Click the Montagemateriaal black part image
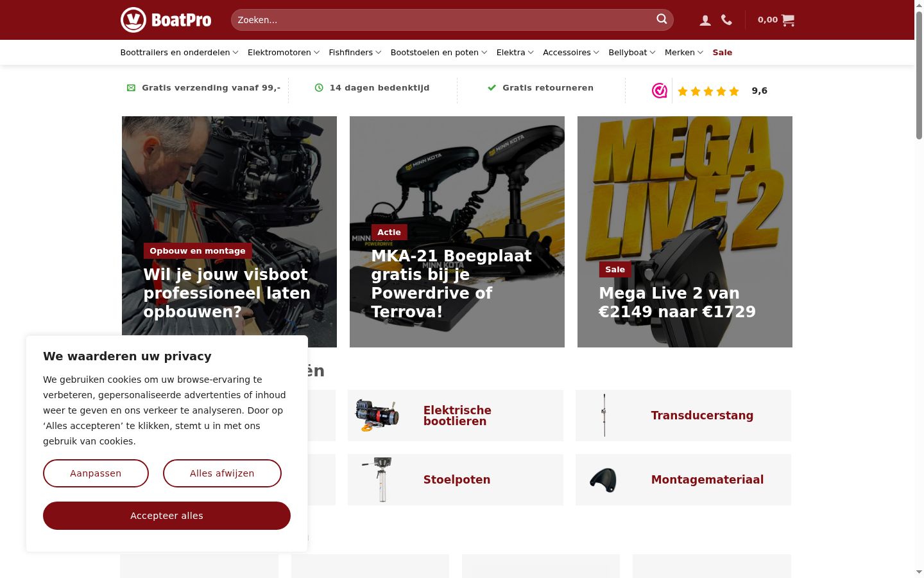 point(603,480)
